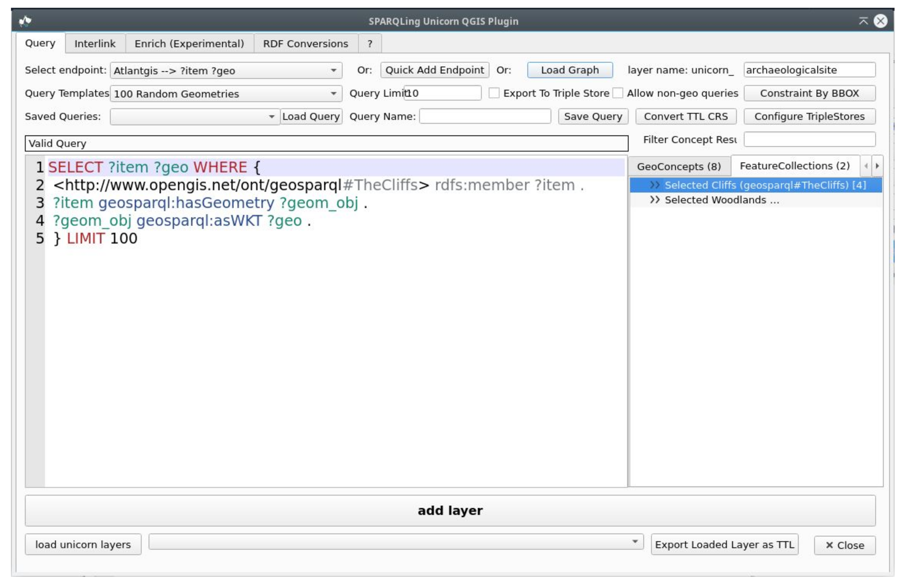
Task: Switch to the GeoConcepts (8) tab
Action: pyautogui.click(x=679, y=167)
